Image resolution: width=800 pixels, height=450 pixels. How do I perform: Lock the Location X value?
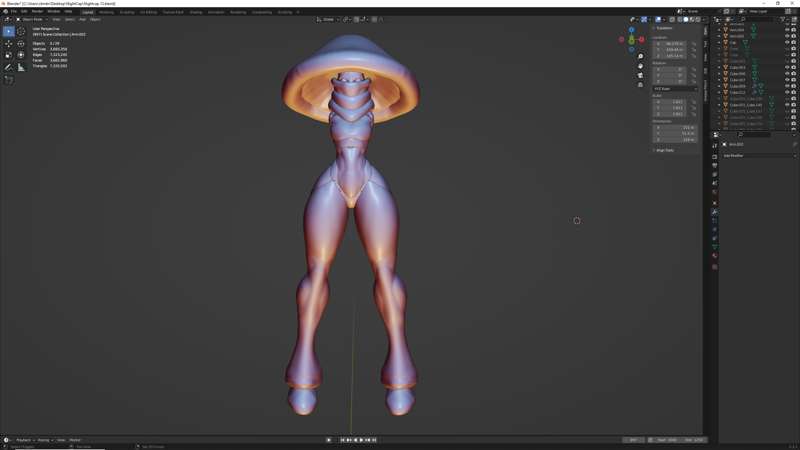click(694, 44)
